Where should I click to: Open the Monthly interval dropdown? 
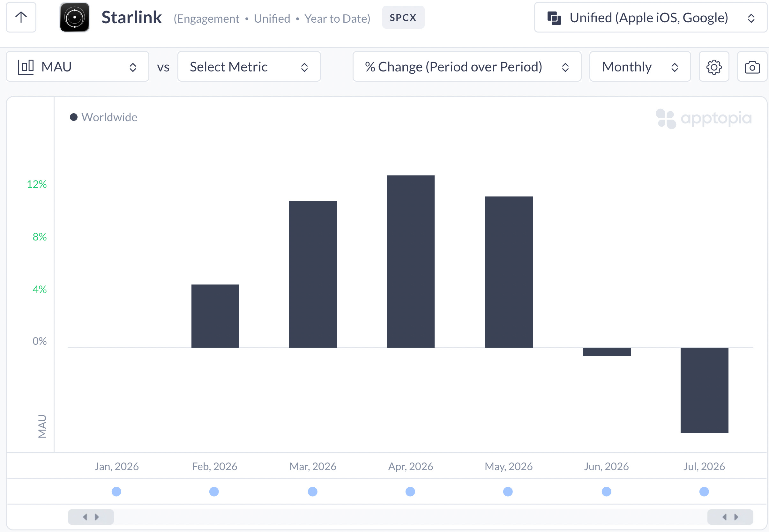(x=640, y=67)
